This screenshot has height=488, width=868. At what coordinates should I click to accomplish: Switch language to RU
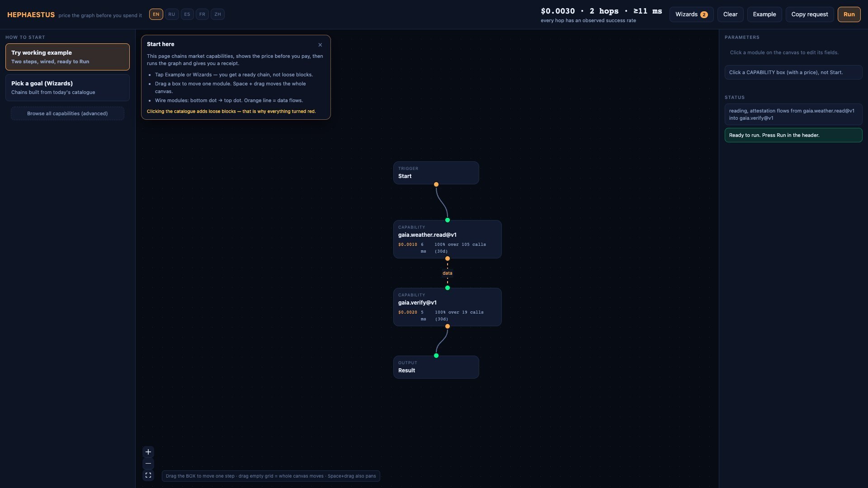(172, 14)
